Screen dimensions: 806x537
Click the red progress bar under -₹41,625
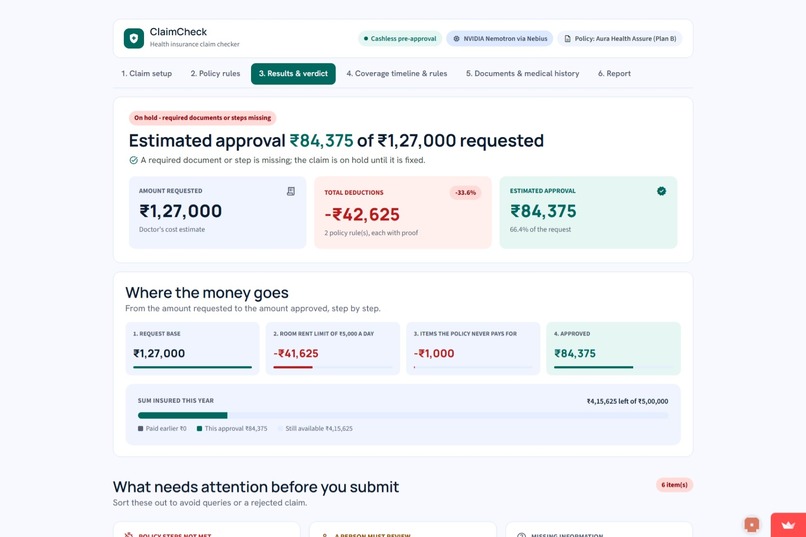293,367
